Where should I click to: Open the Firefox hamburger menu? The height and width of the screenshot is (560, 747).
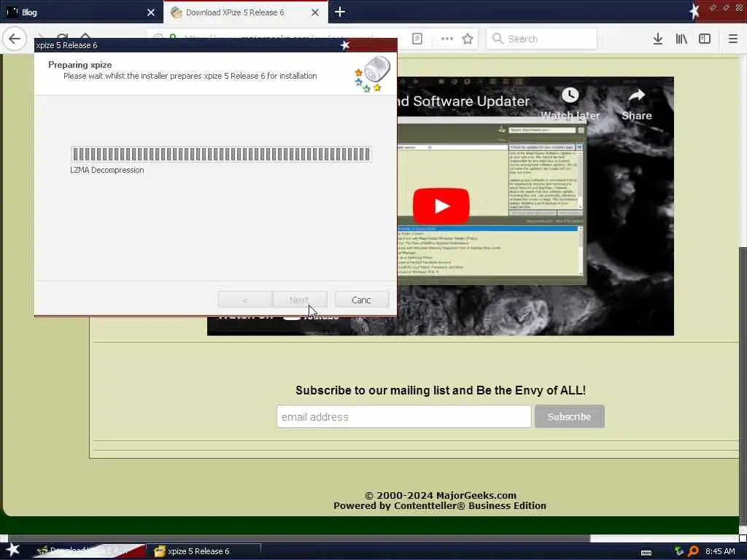(x=732, y=39)
